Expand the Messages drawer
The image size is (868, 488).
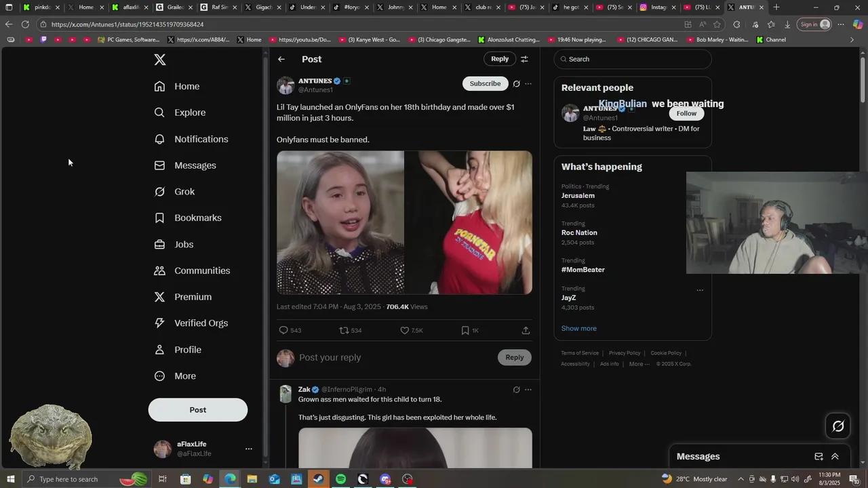click(x=835, y=457)
